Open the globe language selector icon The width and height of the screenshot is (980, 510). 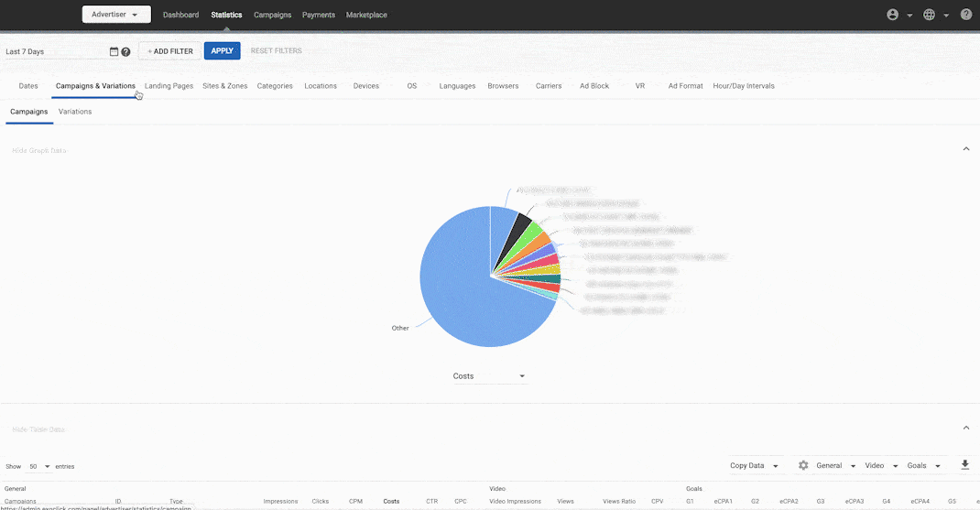point(930,15)
